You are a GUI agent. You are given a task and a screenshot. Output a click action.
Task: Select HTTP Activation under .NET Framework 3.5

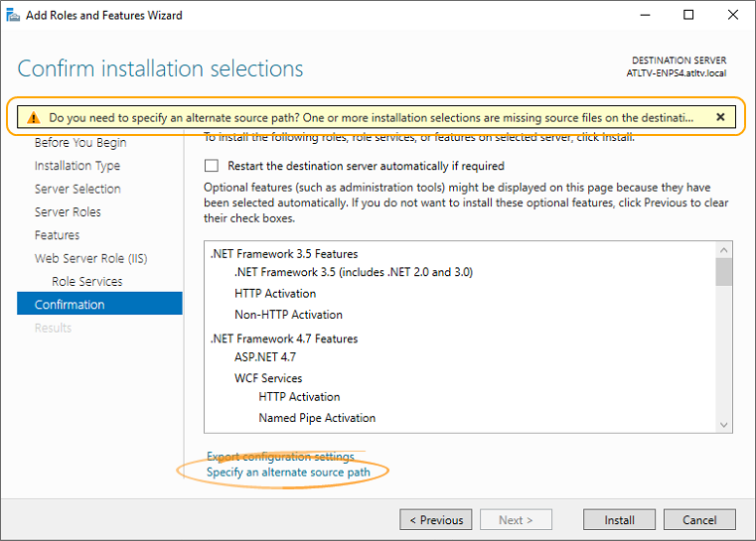tap(275, 294)
